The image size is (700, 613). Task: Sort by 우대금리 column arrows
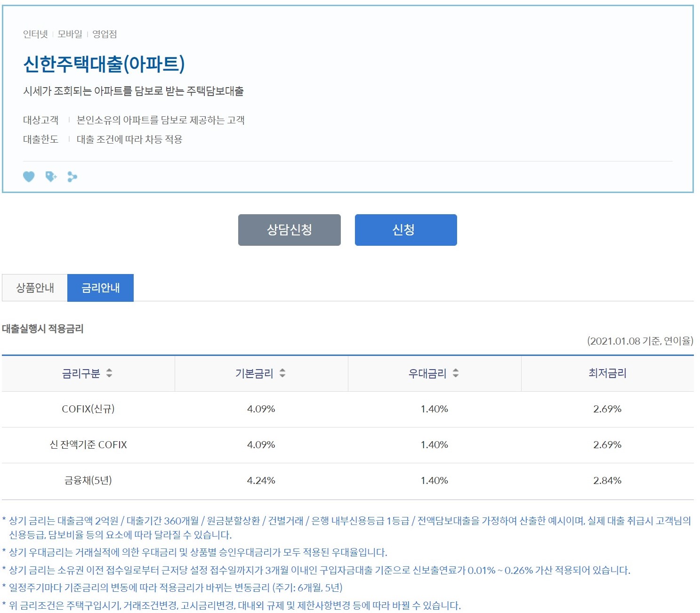pos(456,373)
